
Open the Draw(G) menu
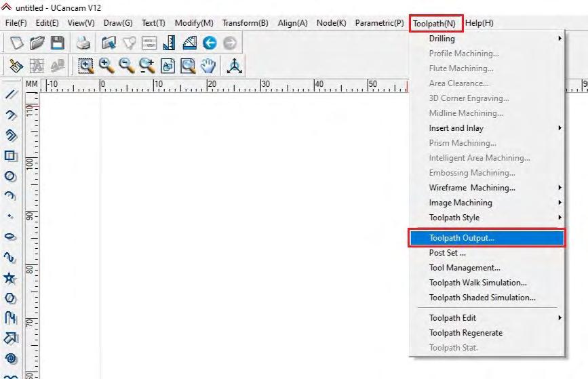click(118, 23)
